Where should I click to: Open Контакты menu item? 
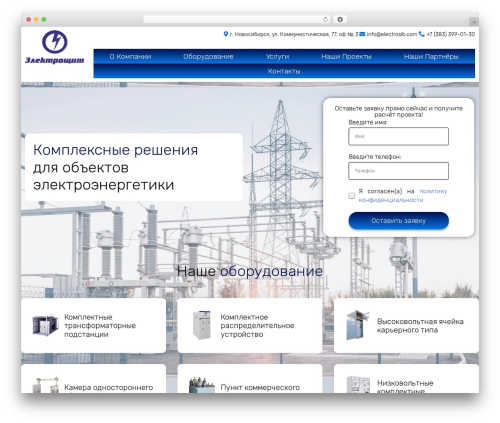coord(284,71)
